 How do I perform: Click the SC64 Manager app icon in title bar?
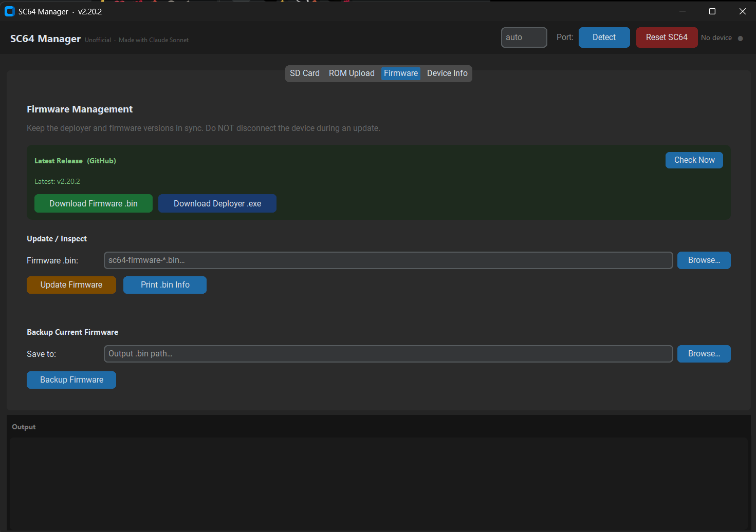9,11
